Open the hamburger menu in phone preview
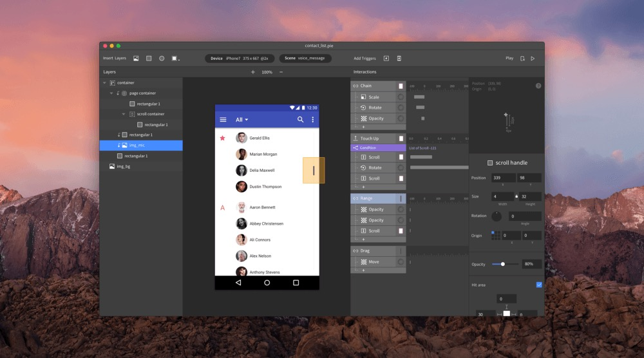 point(223,120)
